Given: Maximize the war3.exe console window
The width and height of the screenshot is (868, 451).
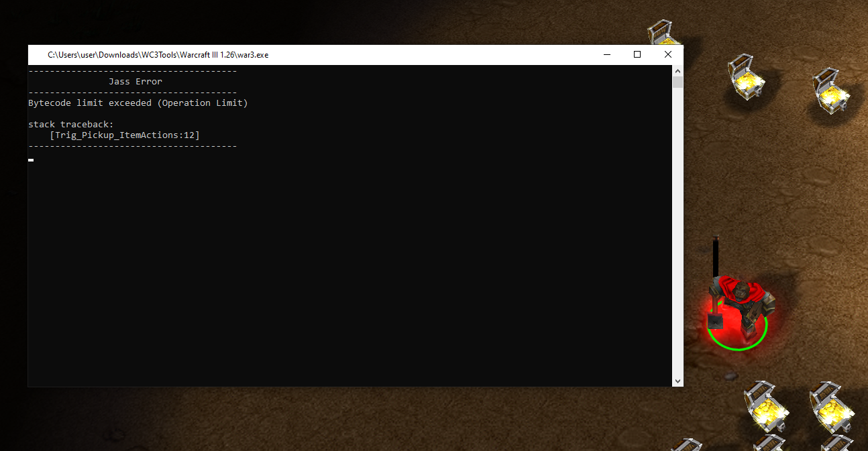Looking at the screenshot, I should 637,55.
